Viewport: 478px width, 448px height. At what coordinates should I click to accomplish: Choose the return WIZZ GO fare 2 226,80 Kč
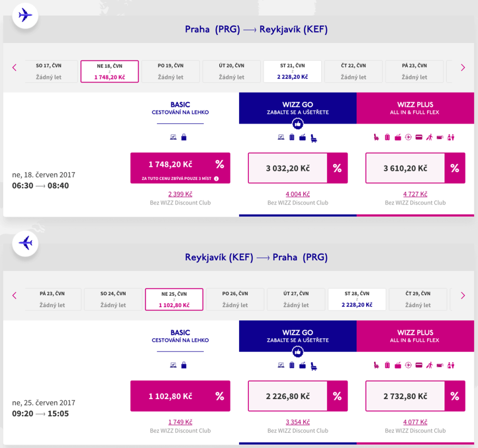click(x=288, y=396)
